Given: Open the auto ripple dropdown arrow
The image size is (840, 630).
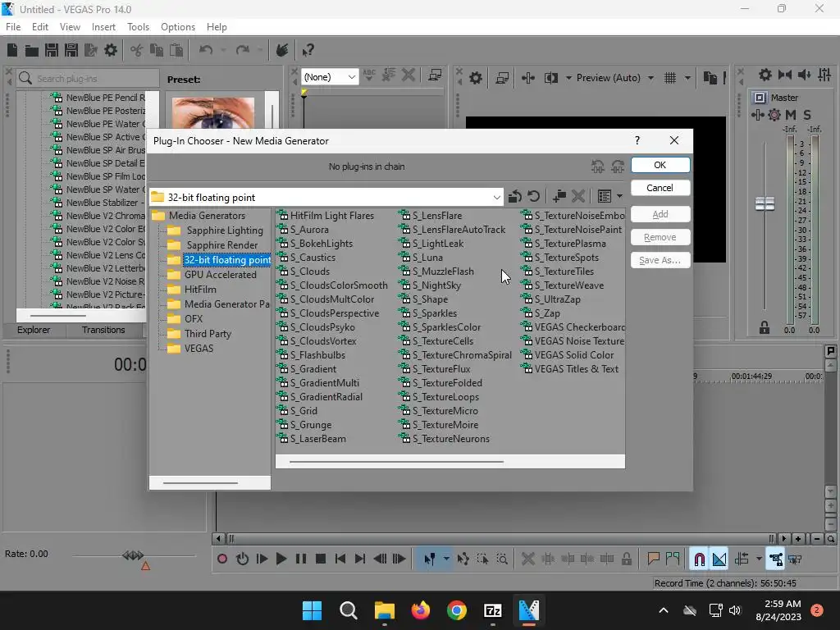Looking at the screenshot, I should pos(759,559).
